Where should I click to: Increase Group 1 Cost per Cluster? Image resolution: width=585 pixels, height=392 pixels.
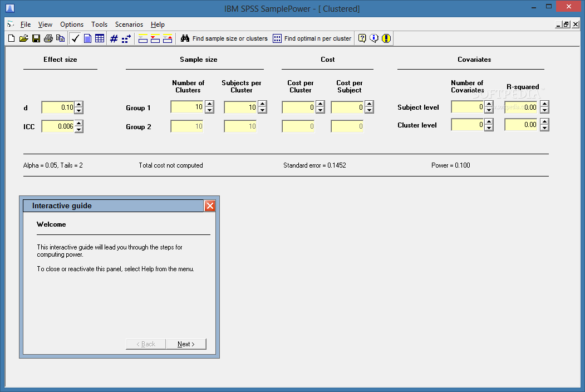320,104
